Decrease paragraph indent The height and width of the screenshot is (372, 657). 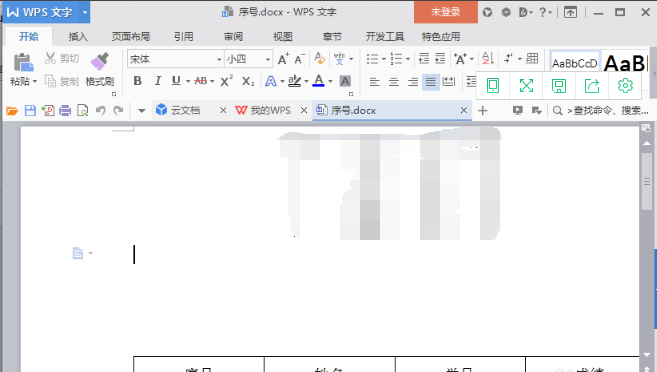pos(424,59)
